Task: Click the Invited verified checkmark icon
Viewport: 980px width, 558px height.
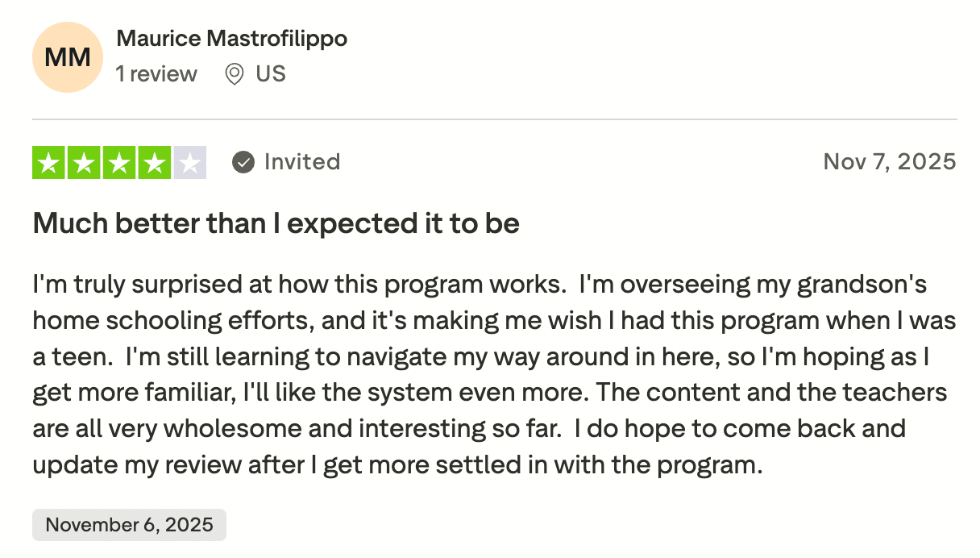Action: coord(243,162)
